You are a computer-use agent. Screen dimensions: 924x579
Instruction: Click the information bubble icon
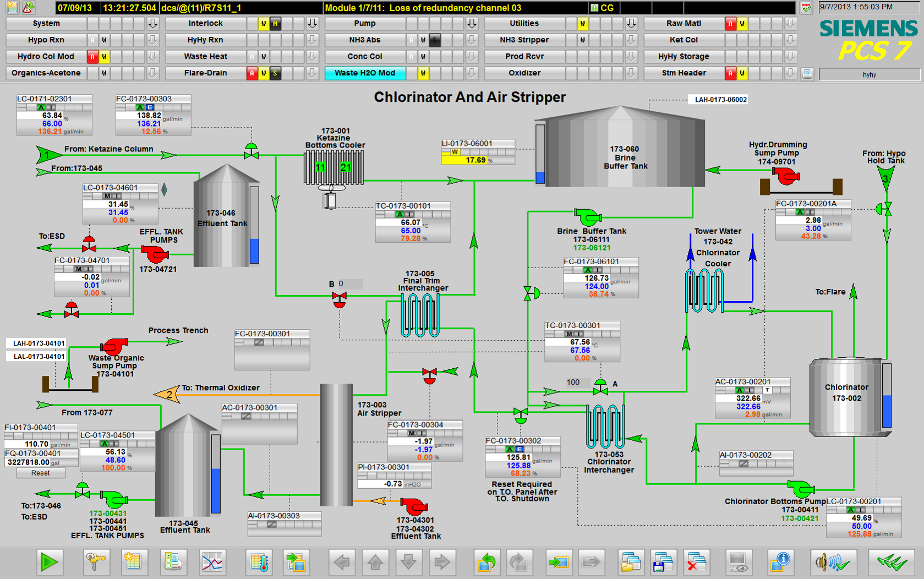tap(780, 562)
